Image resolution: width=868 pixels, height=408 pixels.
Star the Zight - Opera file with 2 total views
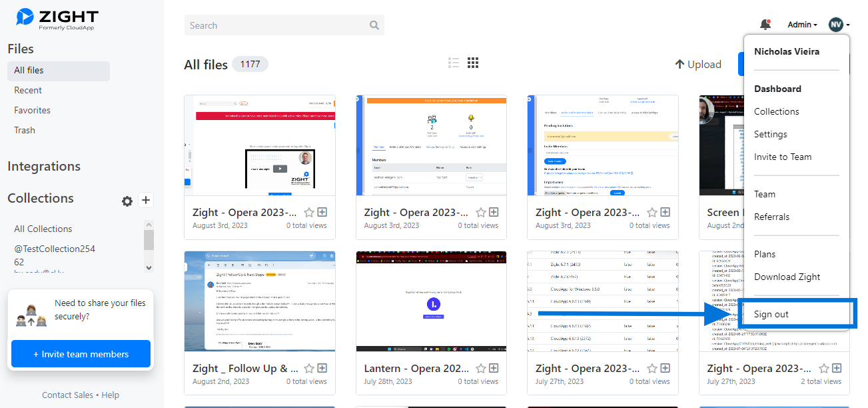[x=824, y=368]
